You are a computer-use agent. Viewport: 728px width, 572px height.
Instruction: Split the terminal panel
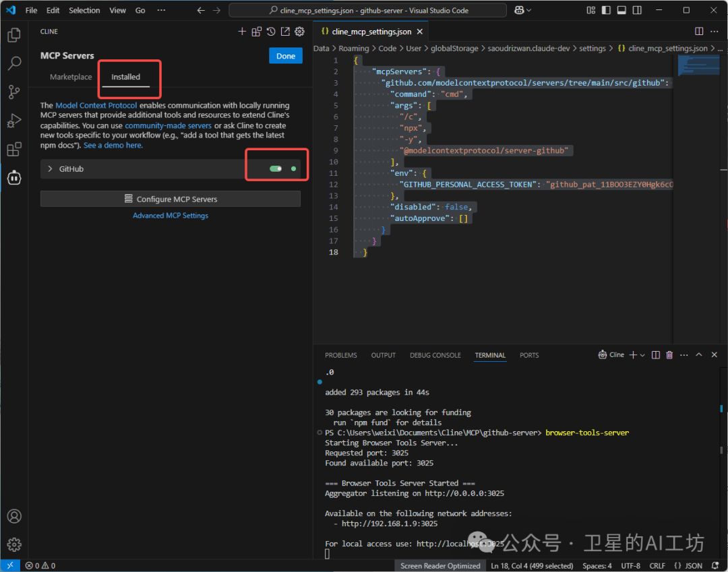coord(656,355)
